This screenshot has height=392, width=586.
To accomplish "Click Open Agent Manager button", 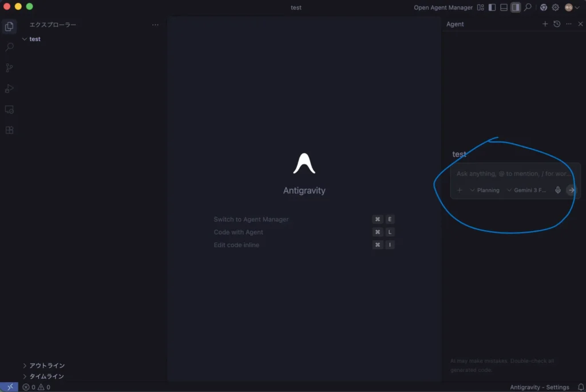I will (x=443, y=7).
